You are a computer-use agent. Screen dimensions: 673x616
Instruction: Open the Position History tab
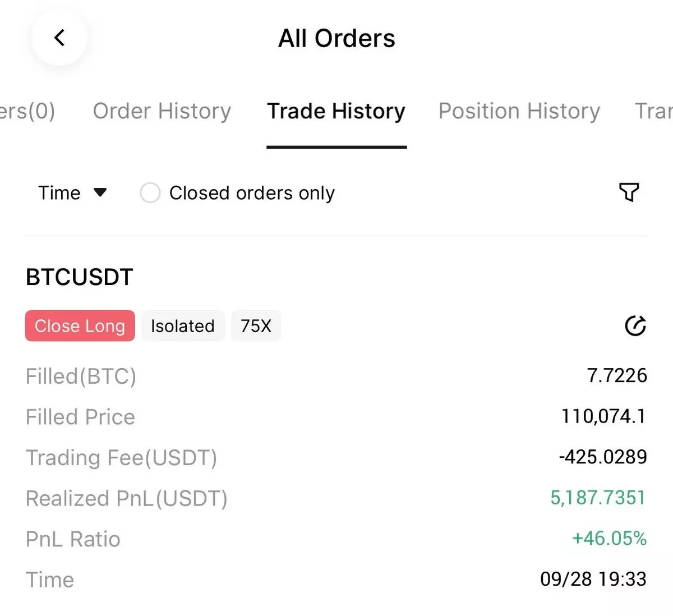[x=519, y=111]
